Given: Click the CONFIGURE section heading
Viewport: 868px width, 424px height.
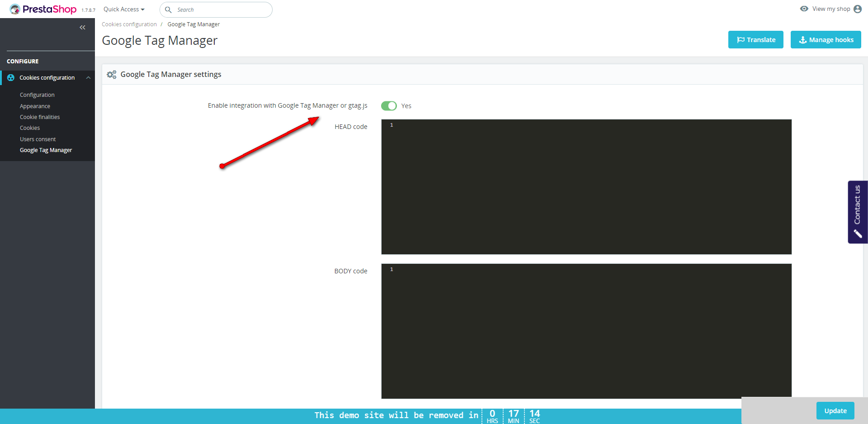Looking at the screenshot, I should 23,62.
